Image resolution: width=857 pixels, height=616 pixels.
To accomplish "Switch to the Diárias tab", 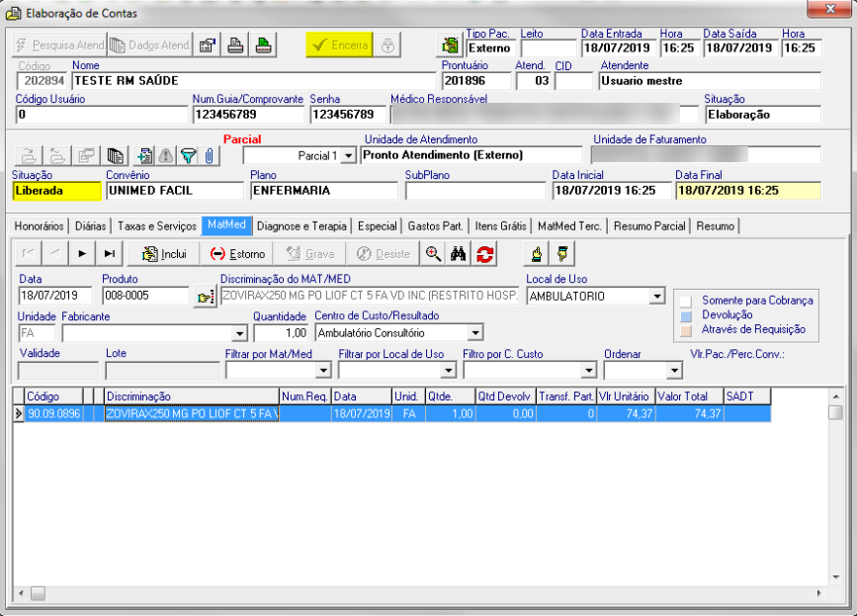I will pos(90,226).
